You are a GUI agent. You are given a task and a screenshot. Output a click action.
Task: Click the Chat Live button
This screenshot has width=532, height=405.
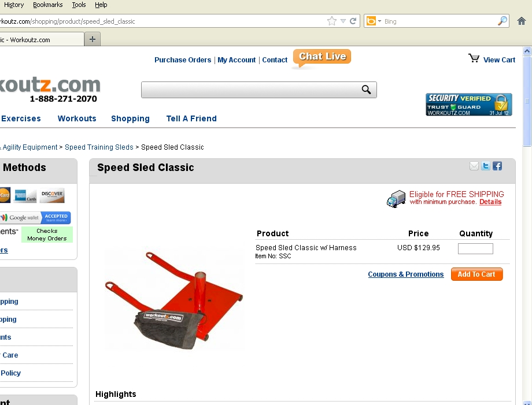click(x=322, y=57)
